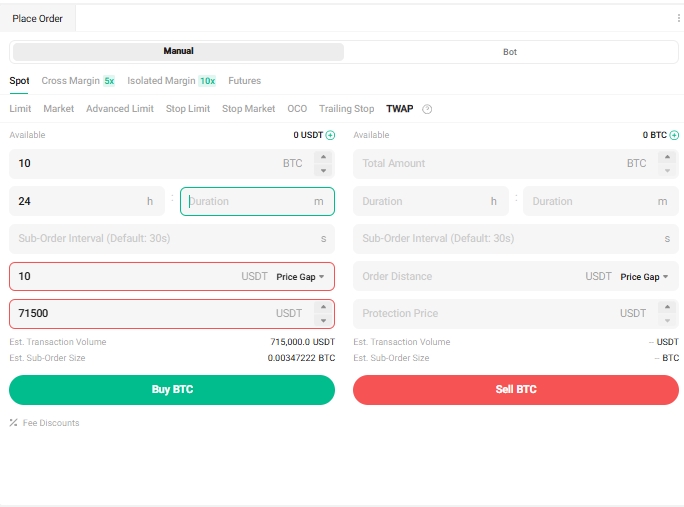Click the add USDT deposit plus icon

coord(330,135)
